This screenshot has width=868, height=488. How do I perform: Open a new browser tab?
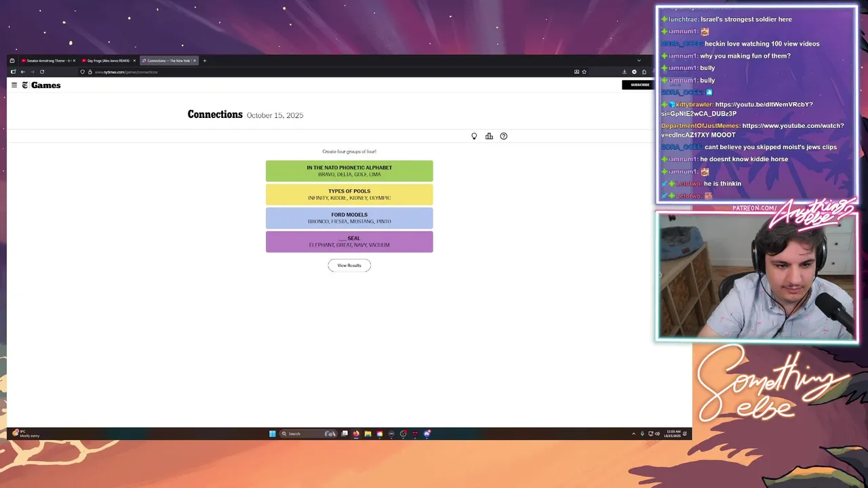click(205, 60)
